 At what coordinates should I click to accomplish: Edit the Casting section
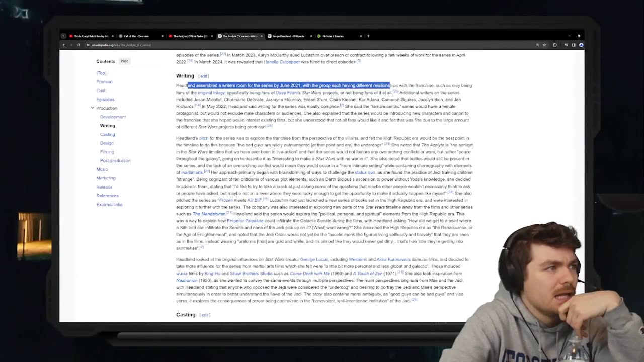205,315
